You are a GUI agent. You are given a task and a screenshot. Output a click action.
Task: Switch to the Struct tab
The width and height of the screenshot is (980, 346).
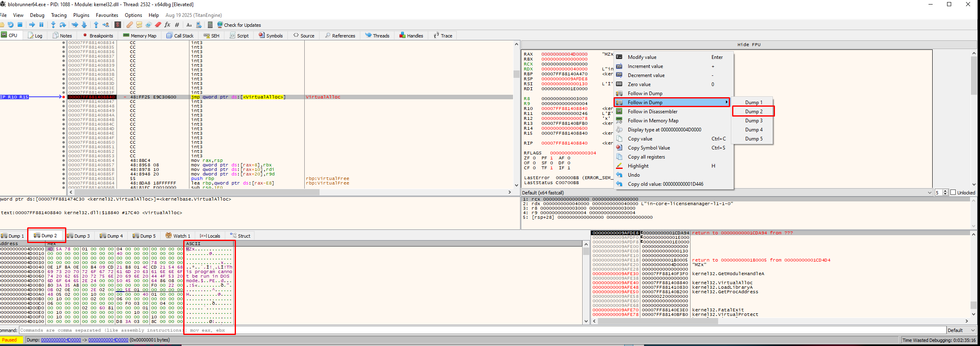tap(240, 236)
